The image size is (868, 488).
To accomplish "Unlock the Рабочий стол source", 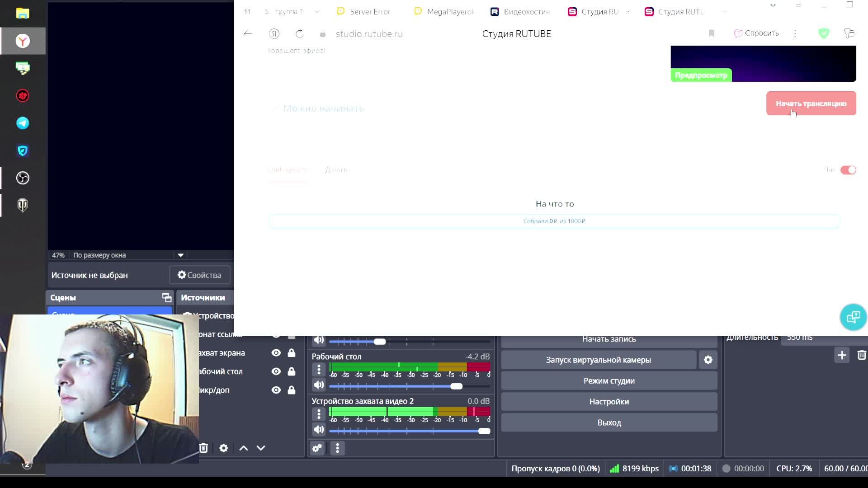I will pos(292,371).
